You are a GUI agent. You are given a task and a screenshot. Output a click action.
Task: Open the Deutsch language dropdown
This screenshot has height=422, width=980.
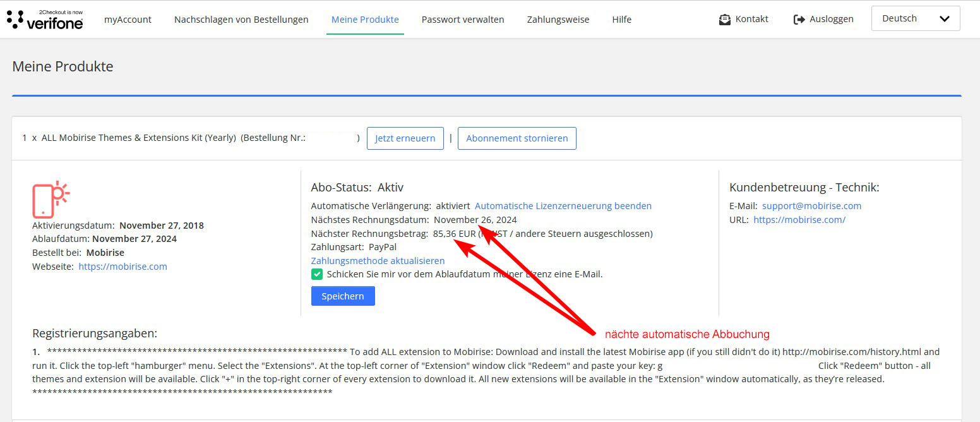point(915,19)
